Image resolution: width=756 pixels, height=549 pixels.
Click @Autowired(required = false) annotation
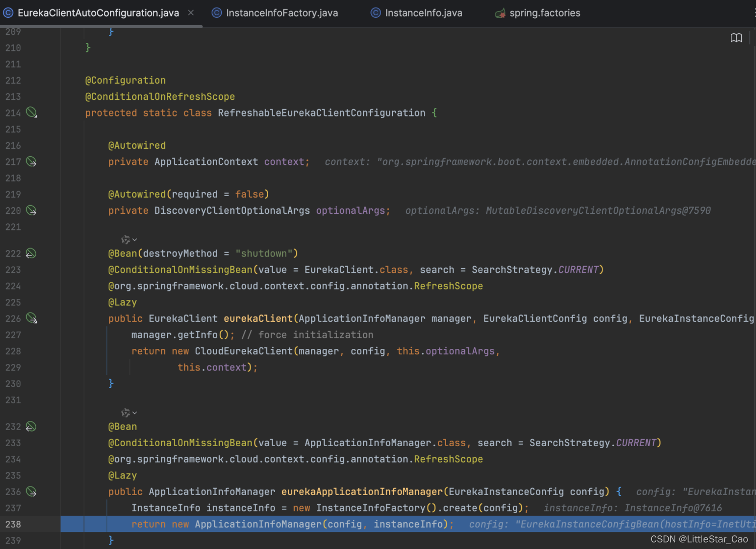click(188, 195)
